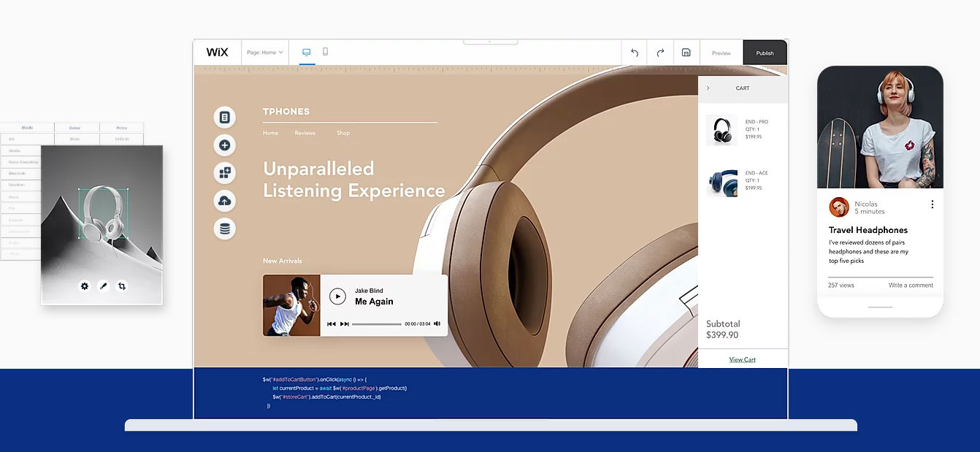980x452 pixels.
Task: Click the save icon
Action: [x=686, y=53]
